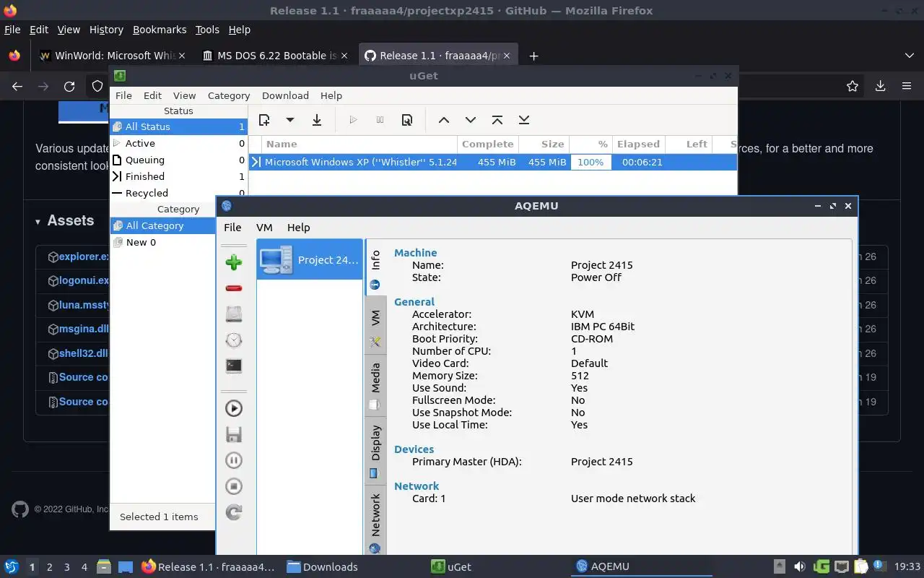Open the QEMU terminal console icon in AQEMU
The height and width of the screenshot is (578, 924).
point(233,366)
